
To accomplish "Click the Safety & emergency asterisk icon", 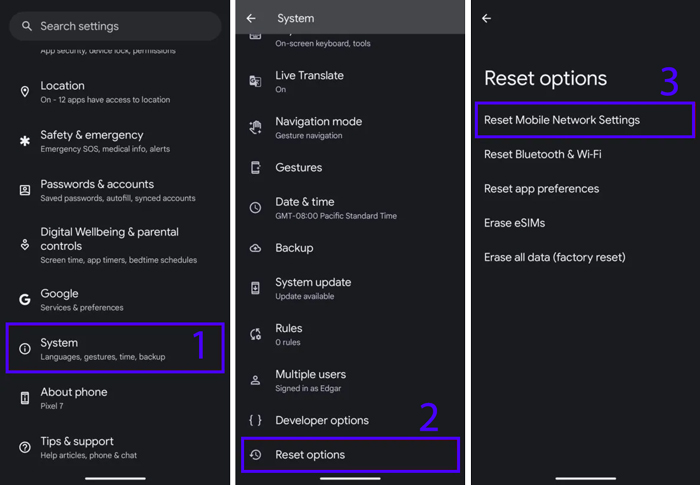I will [25, 141].
